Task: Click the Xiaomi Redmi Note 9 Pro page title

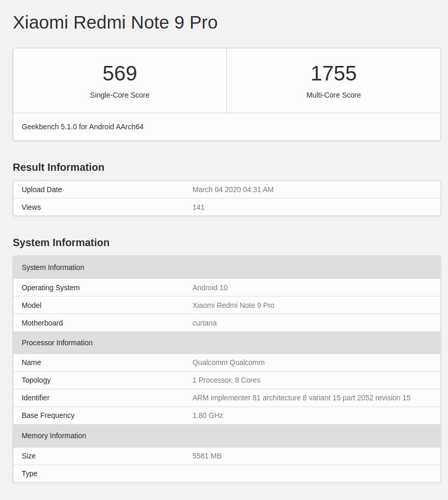Action: pos(115,23)
